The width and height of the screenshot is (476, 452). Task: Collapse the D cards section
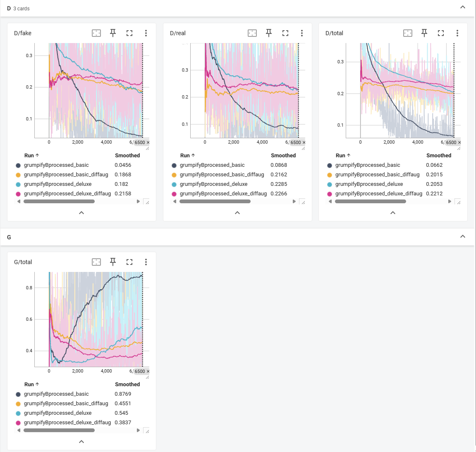pos(463,7)
